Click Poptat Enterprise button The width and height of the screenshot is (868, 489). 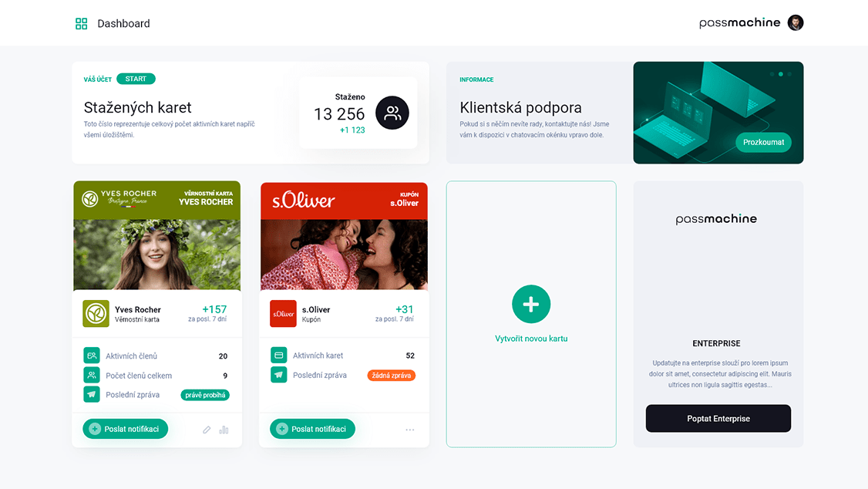pyautogui.click(x=718, y=418)
